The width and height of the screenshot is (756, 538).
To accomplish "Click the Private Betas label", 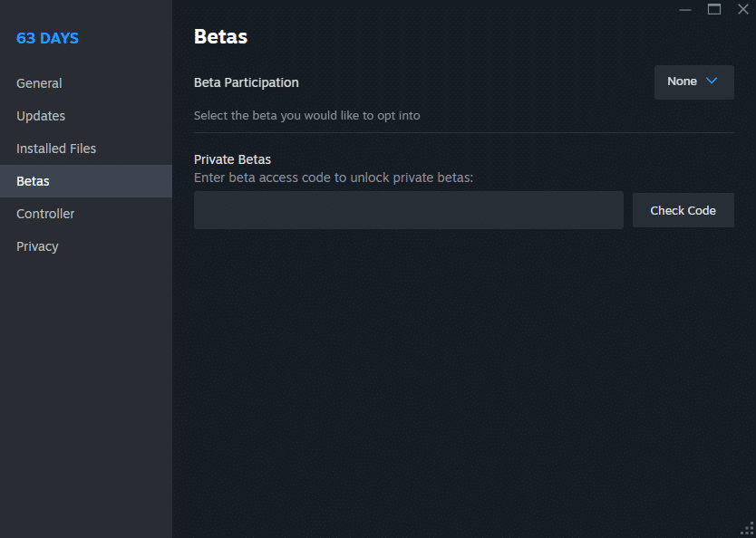I will (x=232, y=159).
